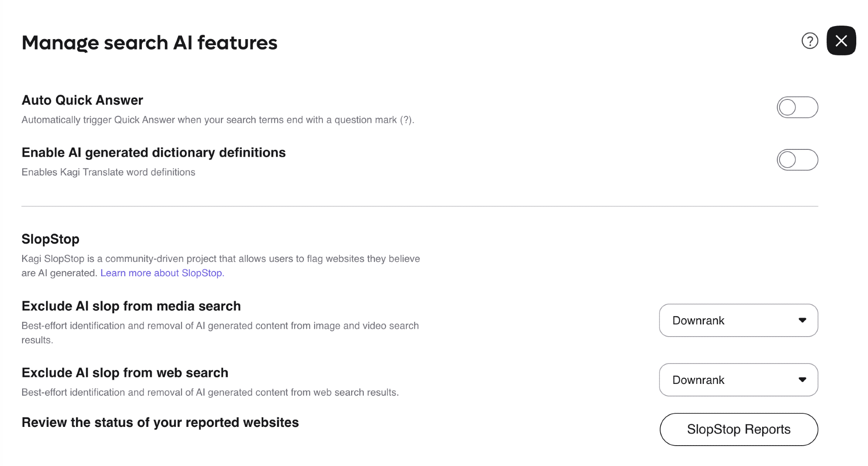
Task: Toggle AI generated dictionary definitions switch
Action: (x=797, y=160)
